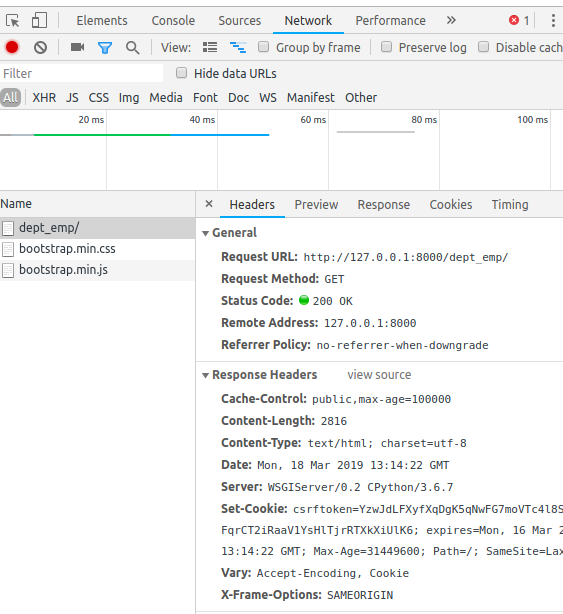
Task: Enable Group by frame checkbox
Action: pyautogui.click(x=263, y=47)
